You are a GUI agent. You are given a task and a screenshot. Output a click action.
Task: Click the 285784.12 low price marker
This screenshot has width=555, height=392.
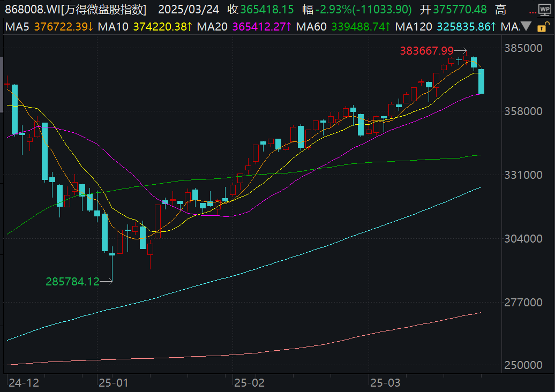(72, 281)
